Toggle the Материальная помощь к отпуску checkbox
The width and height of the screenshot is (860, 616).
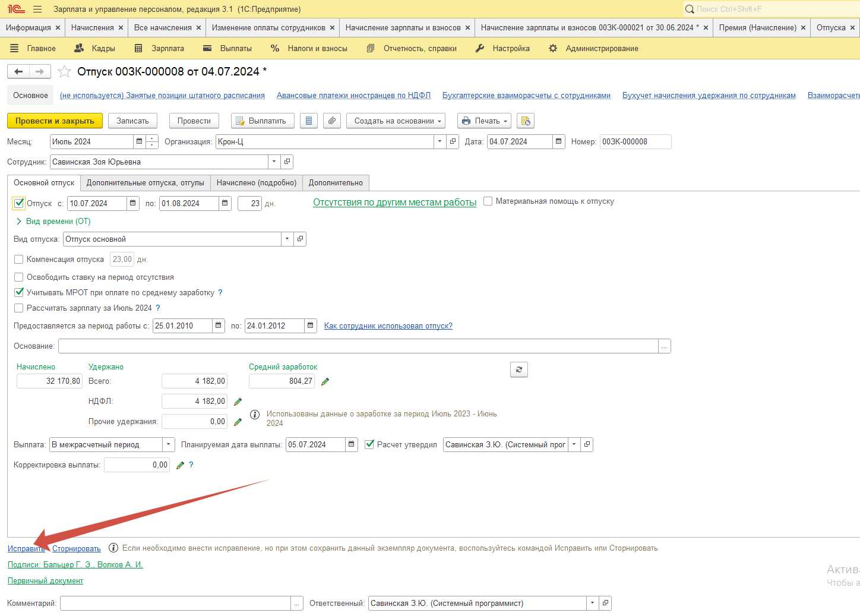488,201
